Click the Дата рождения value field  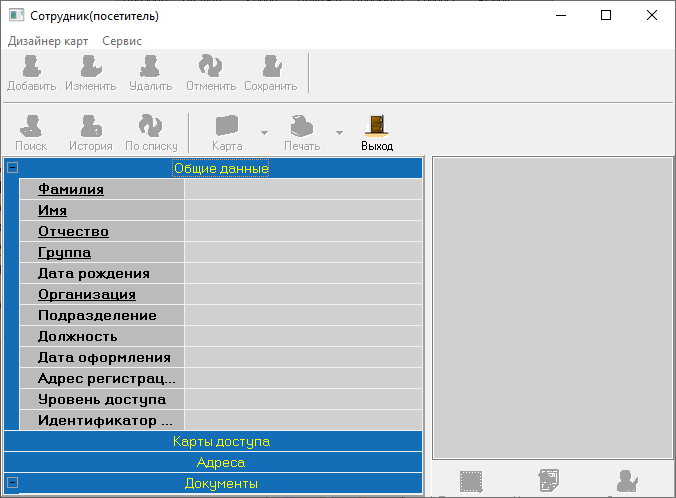tap(303, 273)
